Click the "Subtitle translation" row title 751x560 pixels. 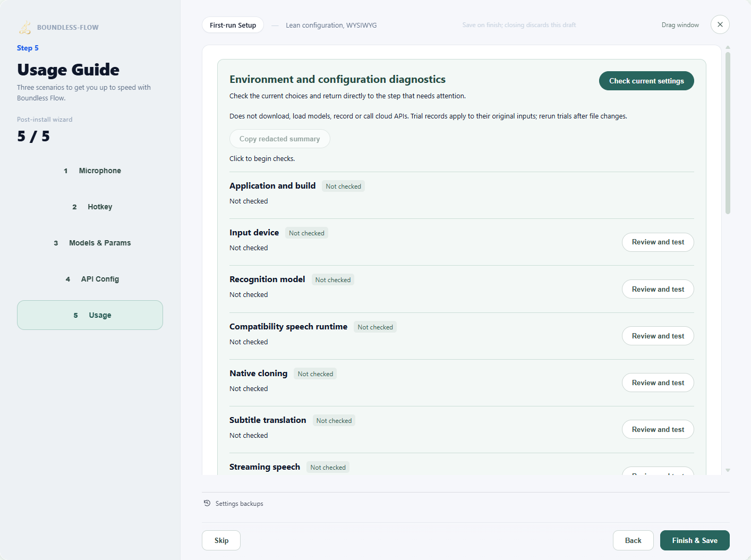click(x=268, y=420)
